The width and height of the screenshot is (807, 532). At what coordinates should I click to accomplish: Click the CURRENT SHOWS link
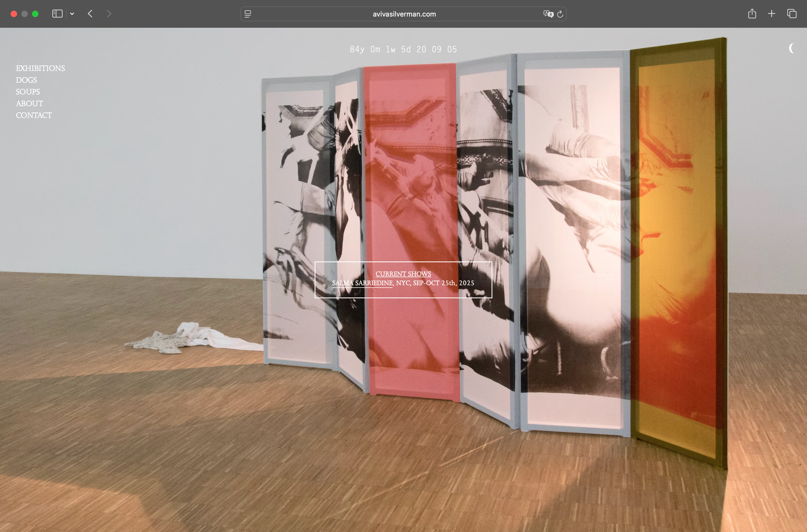(403, 274)
